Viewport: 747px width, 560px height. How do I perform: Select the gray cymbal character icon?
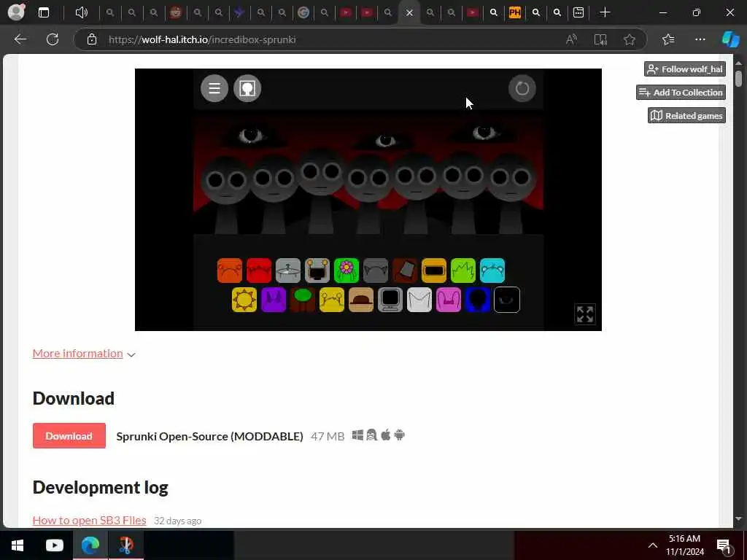coord(288,271)
